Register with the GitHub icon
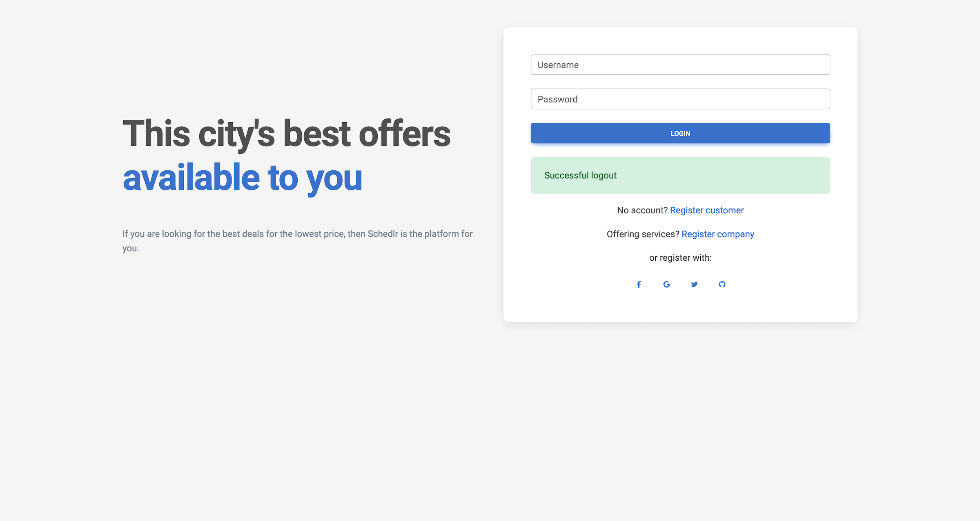Screen dimensions: 980x521 722,284
